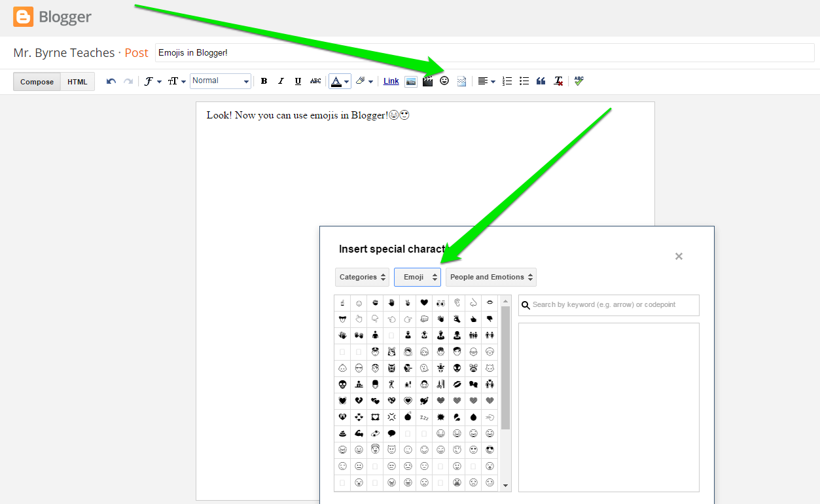Click the emoji grid scrollbar up arrow
The image size is (820, 504).
[x=505, y=300]
